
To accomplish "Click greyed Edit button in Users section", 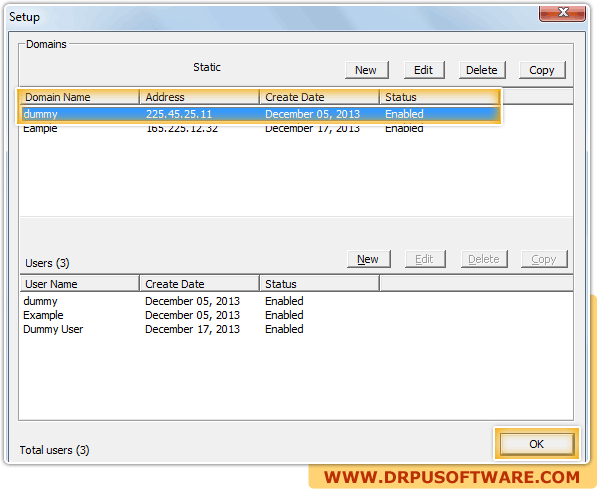I will (425, 259).
